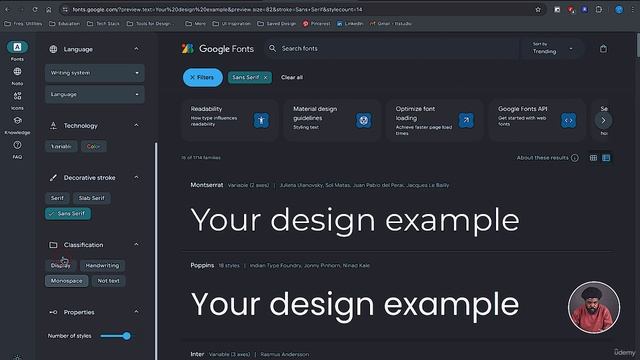The height and width of the screenshot is (360, 640).
Task: Click the Number of styles slider handle
Action: pos(127,336)
